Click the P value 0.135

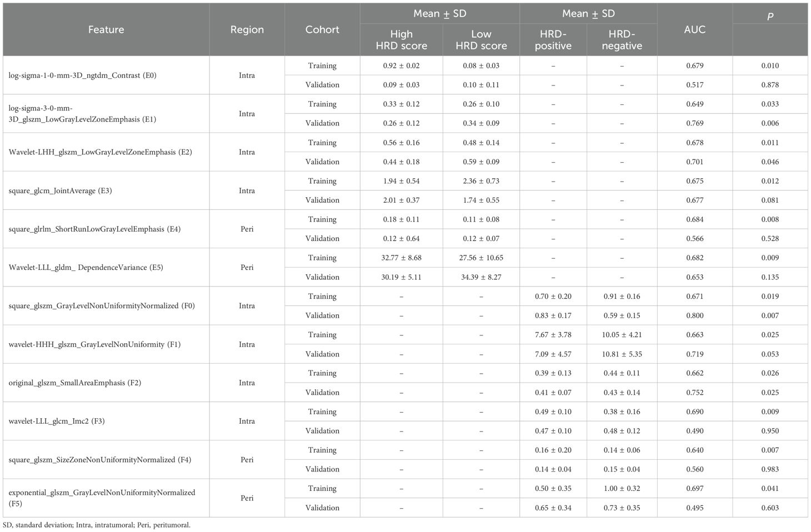[x=770, y=277]
